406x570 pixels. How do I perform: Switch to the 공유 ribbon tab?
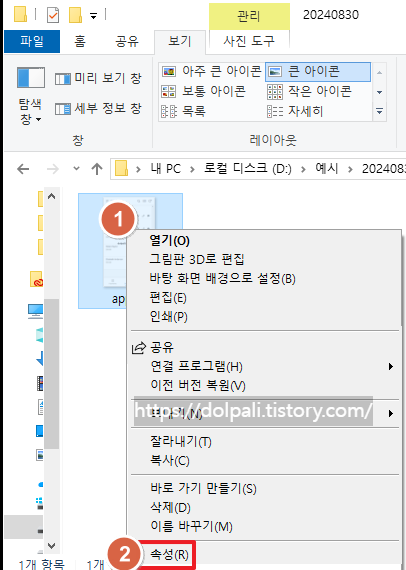127,41
